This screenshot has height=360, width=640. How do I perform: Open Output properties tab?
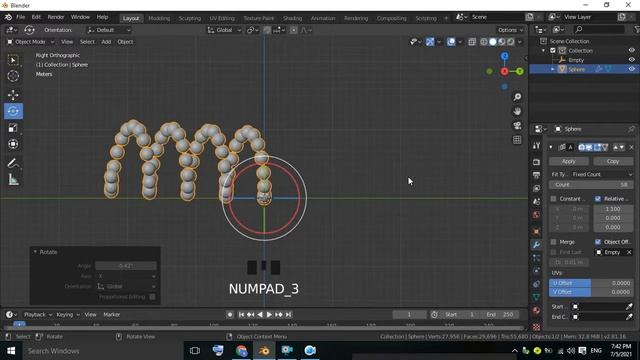(536, 175)
